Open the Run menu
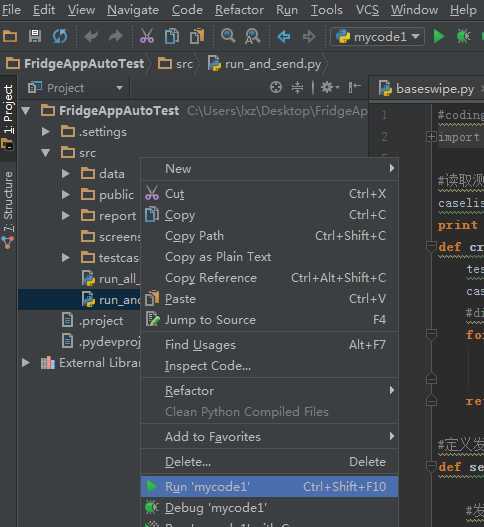The image size is (484, 527). (287, 10)
